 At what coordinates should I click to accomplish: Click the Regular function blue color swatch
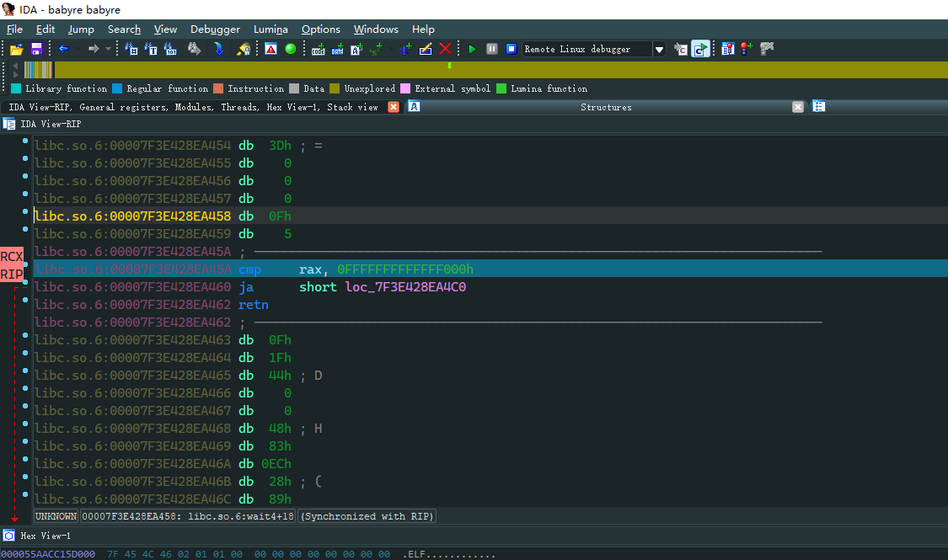point(117,88)
